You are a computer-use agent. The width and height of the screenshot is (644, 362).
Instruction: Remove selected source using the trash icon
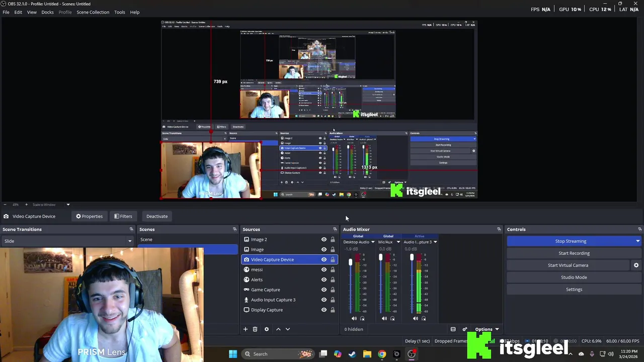[255, 329]
